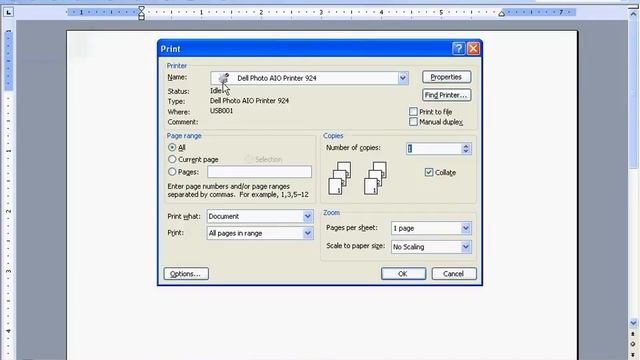The height and width of the screenshot is (360, 640).
Task: Click the printer icon in the Name field
Action: point(223,78)
